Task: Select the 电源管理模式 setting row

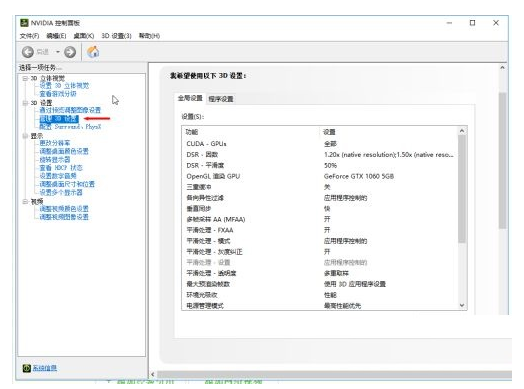Action: 319,305
